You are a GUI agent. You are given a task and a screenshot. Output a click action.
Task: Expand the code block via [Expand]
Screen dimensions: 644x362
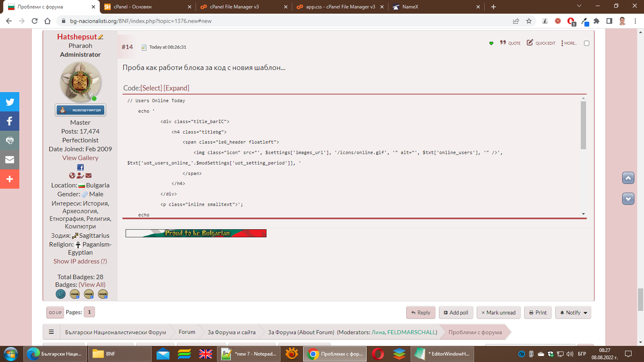pos(176,88)
